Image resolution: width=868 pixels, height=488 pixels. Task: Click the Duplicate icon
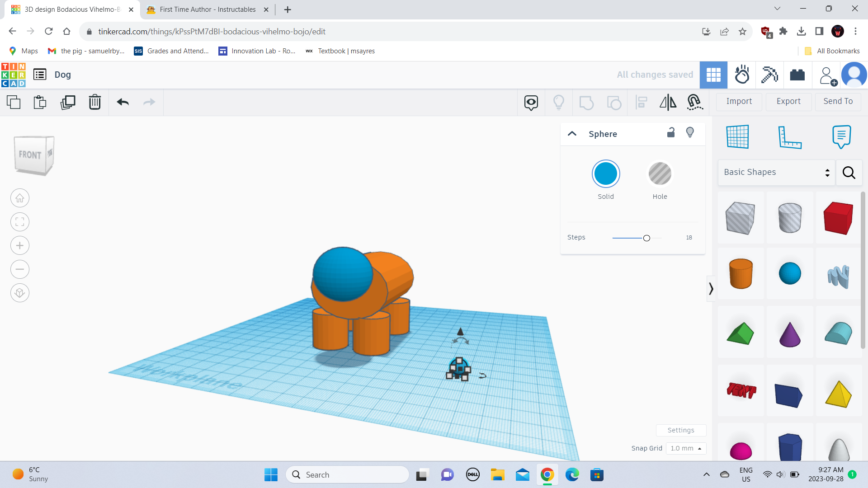coord(67,102)
